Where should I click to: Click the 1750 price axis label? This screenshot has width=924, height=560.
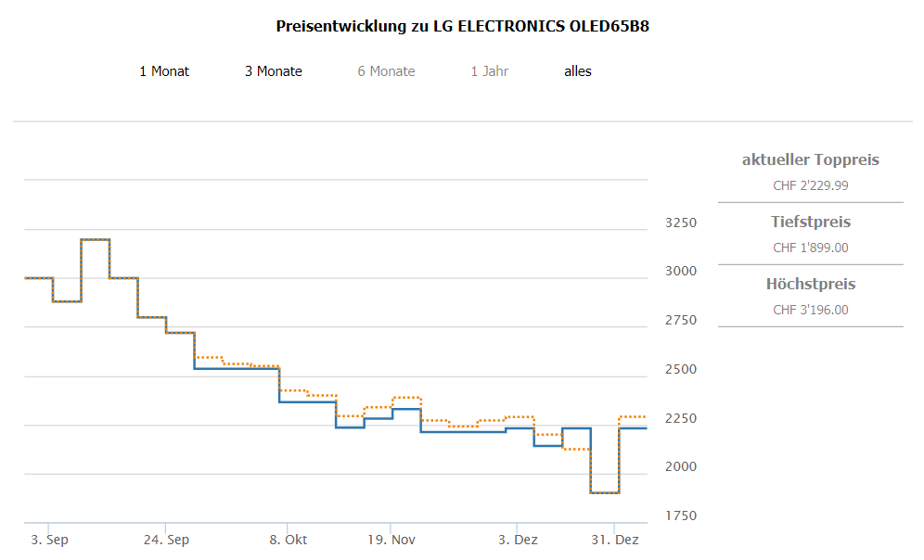[x=681, y=516]
